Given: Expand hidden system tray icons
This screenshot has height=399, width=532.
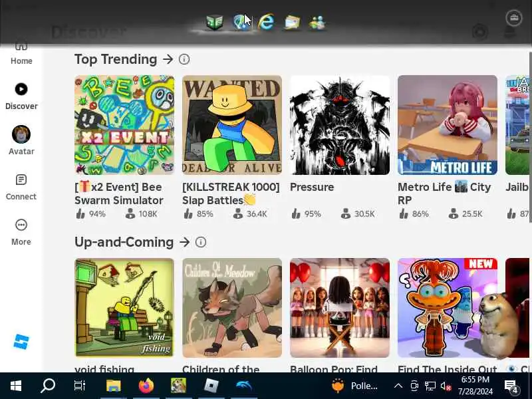Looking at the screenshot, I should click(x=398, y=386).
